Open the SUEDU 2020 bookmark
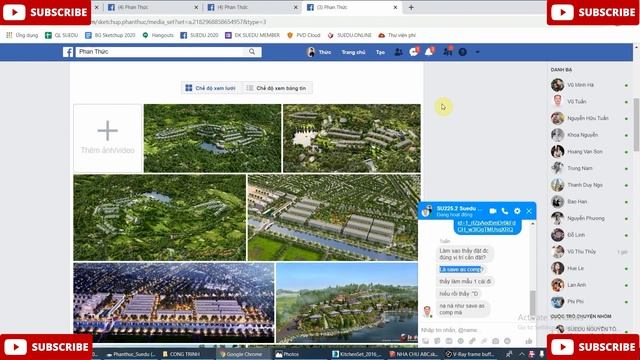Screen dimensions: 640x360 pos(200,36)
